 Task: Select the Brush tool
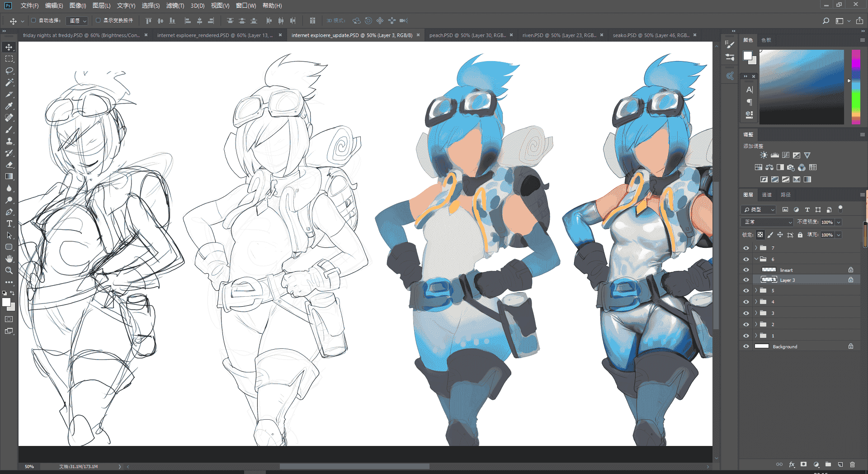coord(9,129)
